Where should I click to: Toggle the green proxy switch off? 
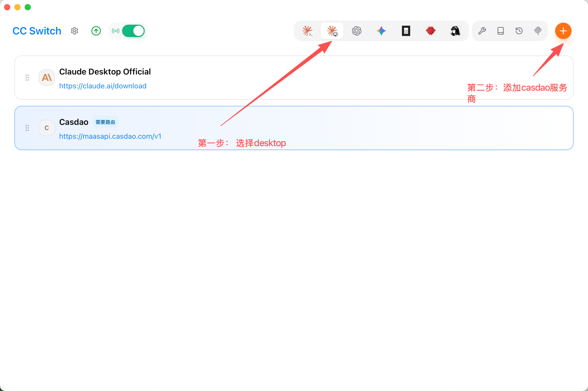133,31
